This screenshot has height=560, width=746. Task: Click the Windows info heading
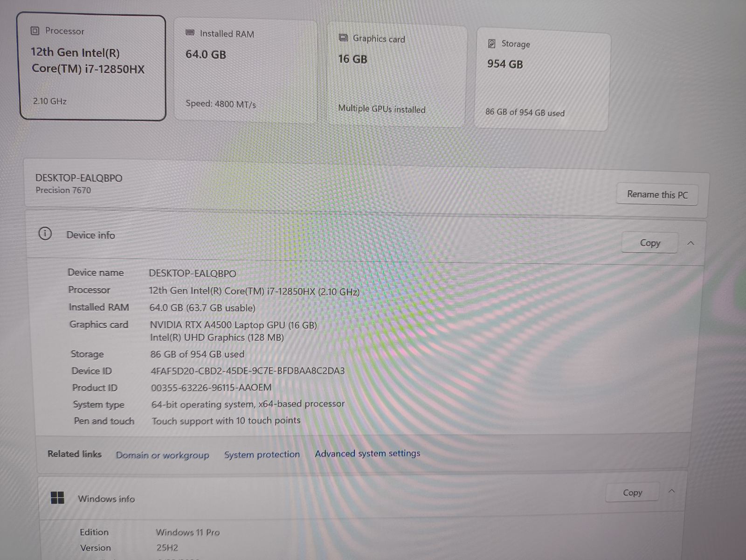click(x=106, y=498)
